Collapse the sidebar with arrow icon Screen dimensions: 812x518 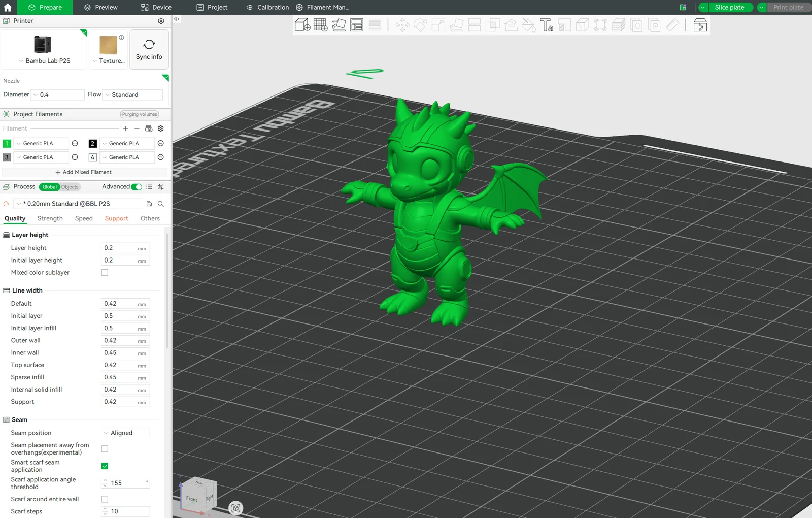(177, 19)
